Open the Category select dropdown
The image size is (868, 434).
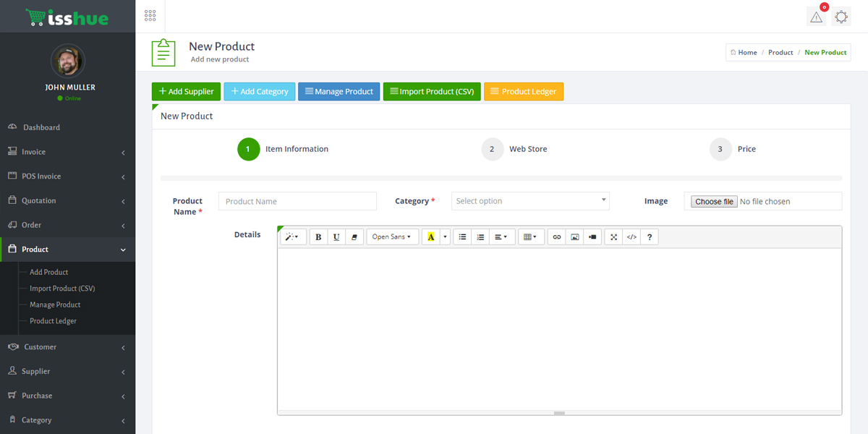[530, 201]
